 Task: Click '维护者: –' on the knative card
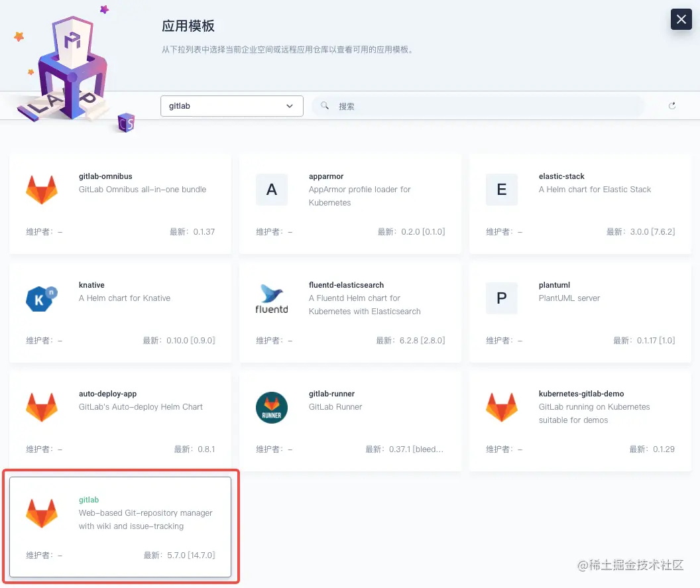[44, 340]
